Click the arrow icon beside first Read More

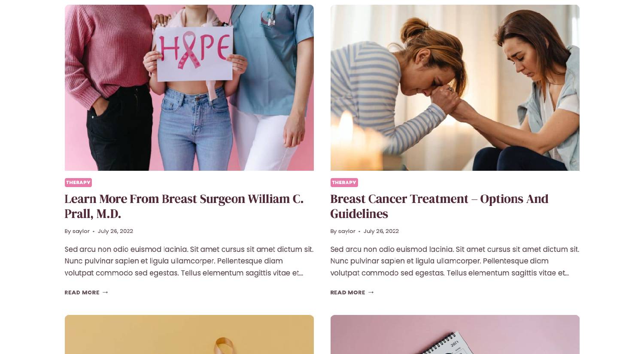point(105,292)
